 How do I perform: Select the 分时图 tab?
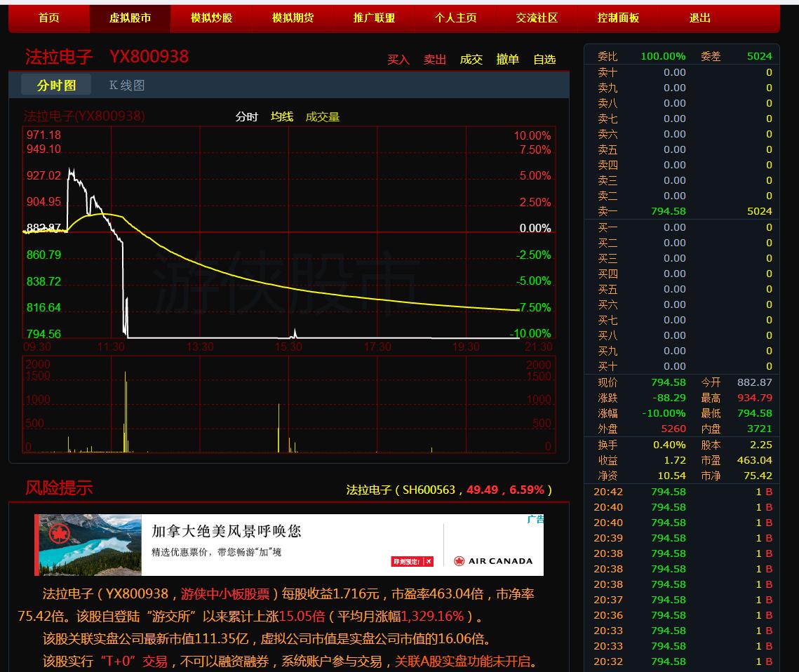(56, 86)
